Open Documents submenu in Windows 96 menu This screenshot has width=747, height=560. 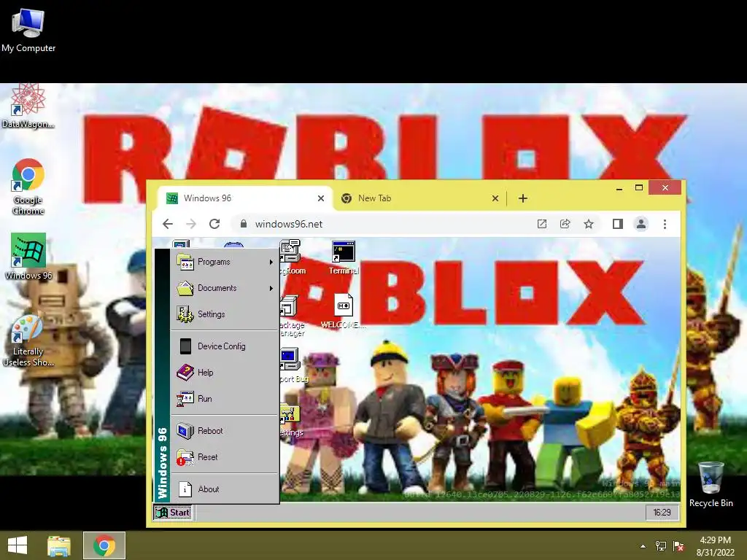[x=225, y=288]
